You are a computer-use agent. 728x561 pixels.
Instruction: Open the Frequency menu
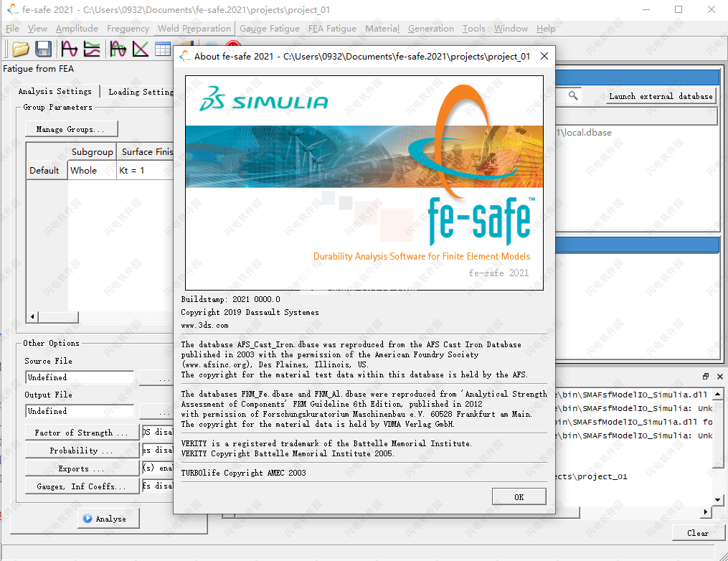(x=128, y=28)
